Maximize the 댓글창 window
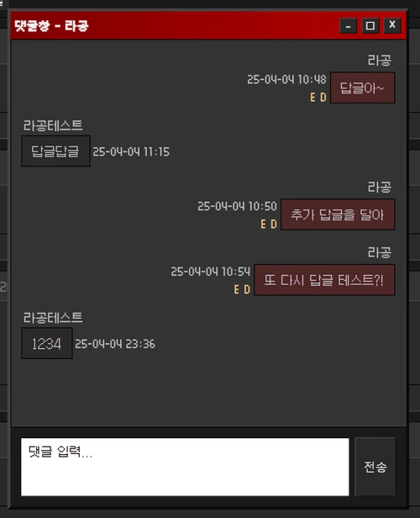This screenshot has width=420, height=518. pyautogui.click(x=370, y=26)
